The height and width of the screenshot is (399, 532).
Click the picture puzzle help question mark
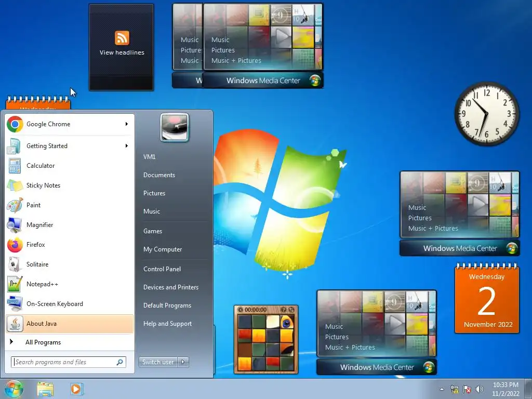284,310
